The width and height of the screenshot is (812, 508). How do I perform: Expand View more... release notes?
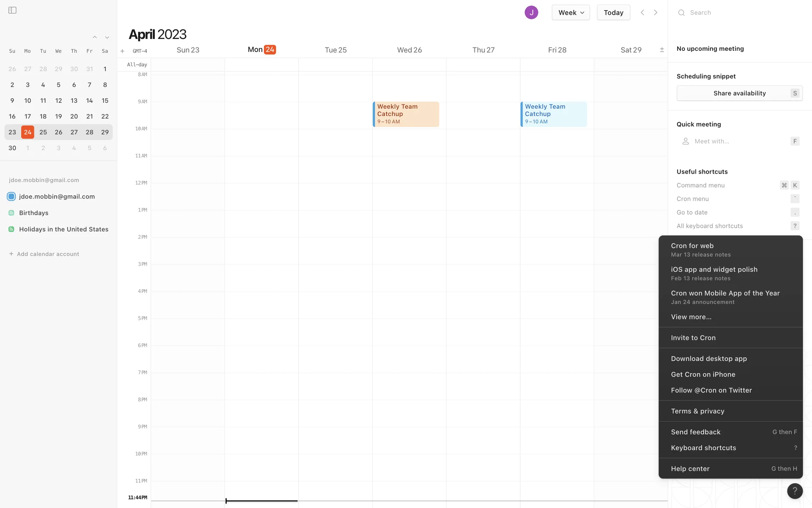coord(691,317)
